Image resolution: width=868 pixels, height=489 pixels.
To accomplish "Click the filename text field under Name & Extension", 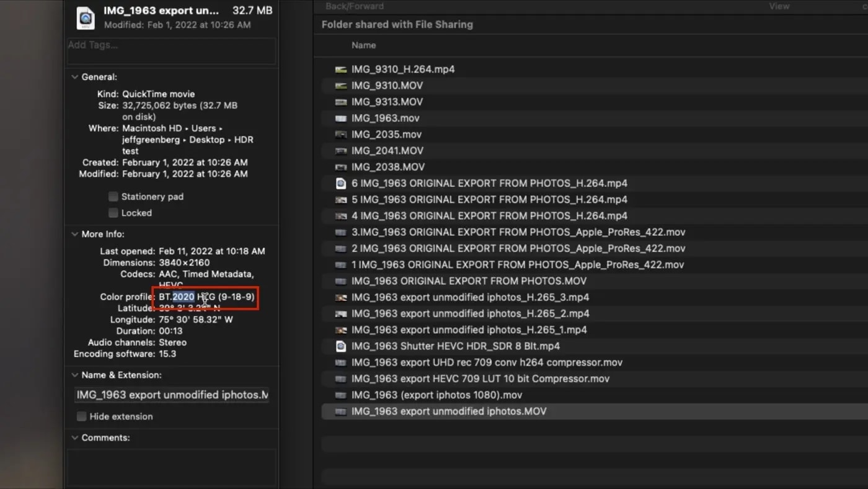I will point(170,395).
